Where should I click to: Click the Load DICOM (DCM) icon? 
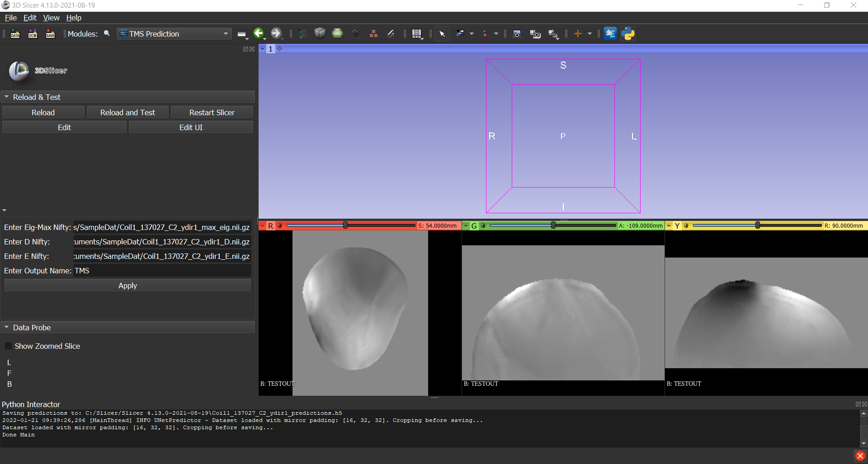[33, 34]
